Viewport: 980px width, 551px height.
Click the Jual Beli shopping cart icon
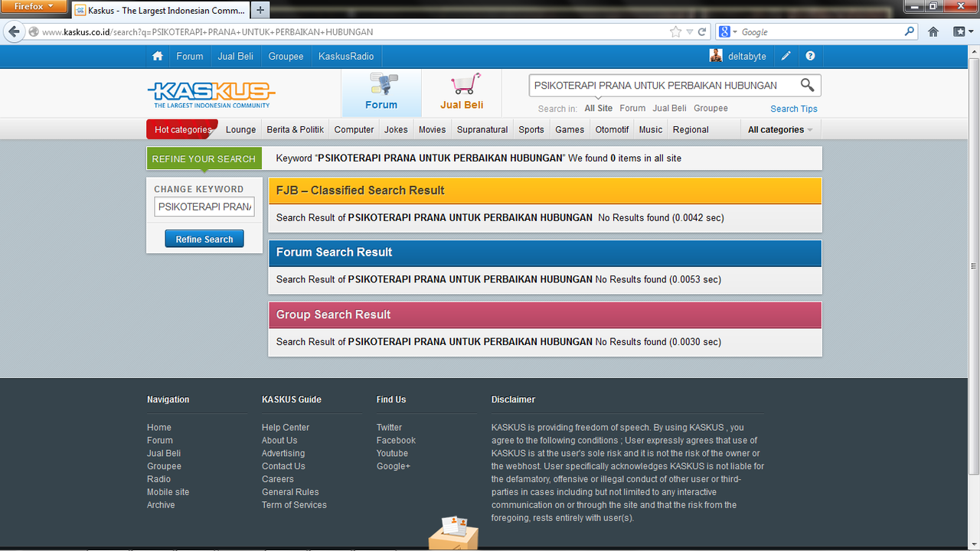click(465, 84)
